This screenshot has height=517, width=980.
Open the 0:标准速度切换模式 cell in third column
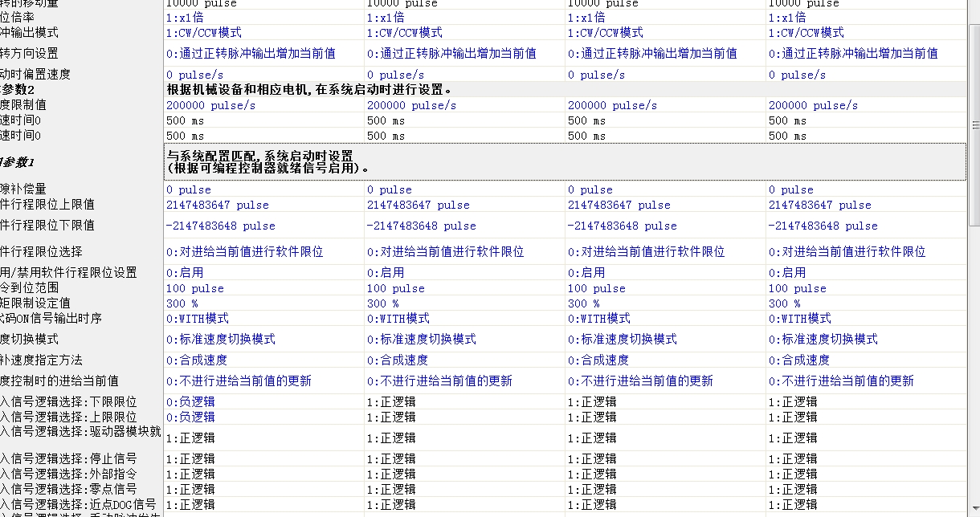(623, 340)
